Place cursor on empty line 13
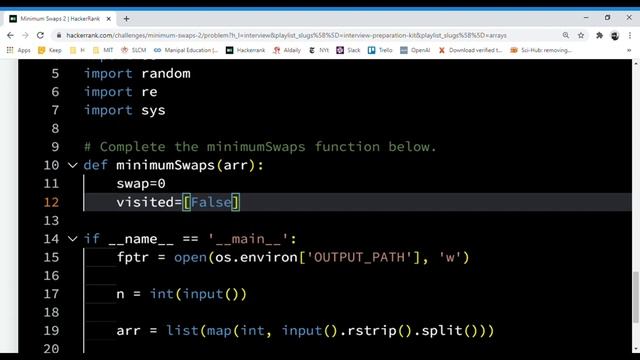This screenshot has height=360, width=640. coord(357,220)
